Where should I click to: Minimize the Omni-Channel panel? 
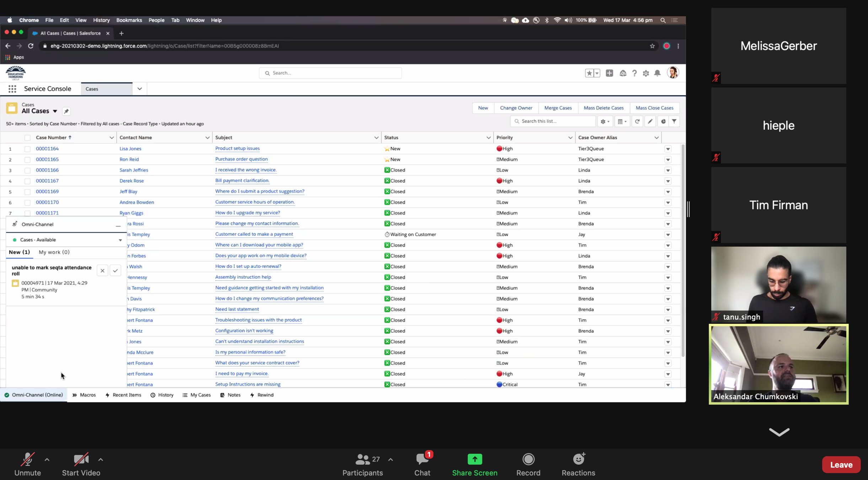coord(118,225)
